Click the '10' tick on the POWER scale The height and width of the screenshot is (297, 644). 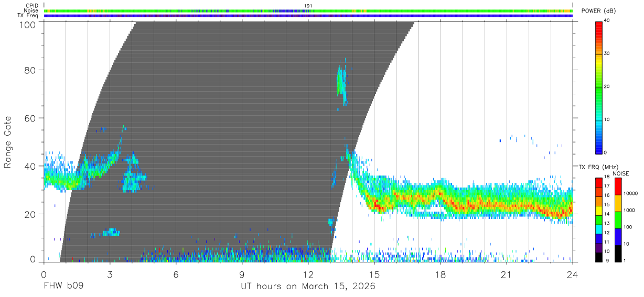(x=608, y=120)
